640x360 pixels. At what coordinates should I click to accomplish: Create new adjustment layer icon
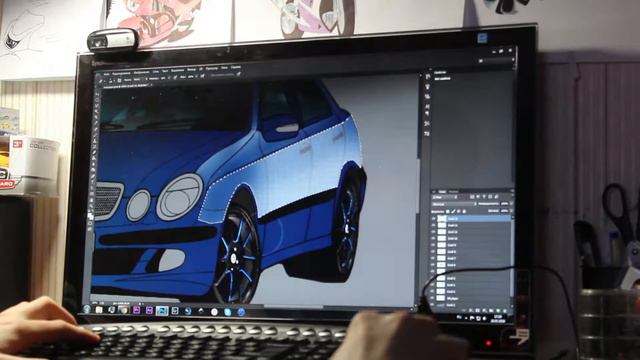point(484,311)
